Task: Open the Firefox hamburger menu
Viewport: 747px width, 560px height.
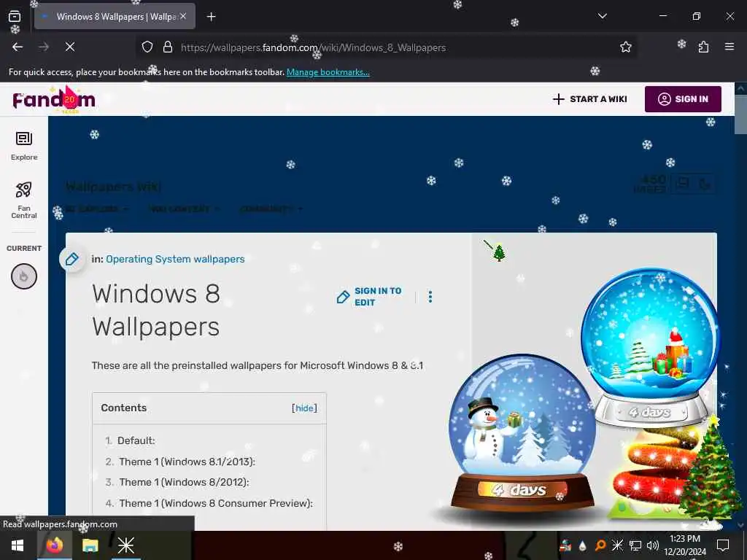Action: (x=729, y=47)
